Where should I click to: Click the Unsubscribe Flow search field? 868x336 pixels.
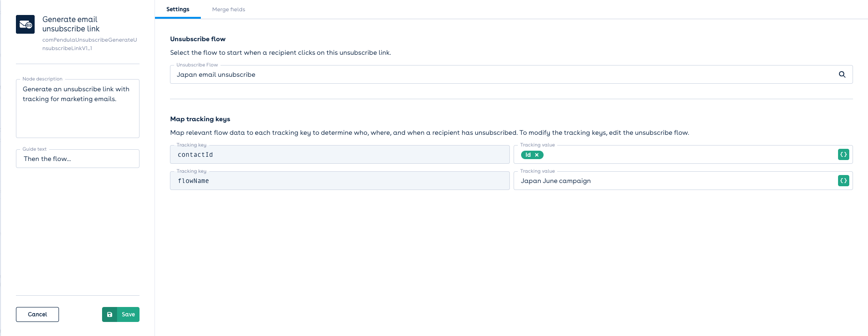[511, 74]
